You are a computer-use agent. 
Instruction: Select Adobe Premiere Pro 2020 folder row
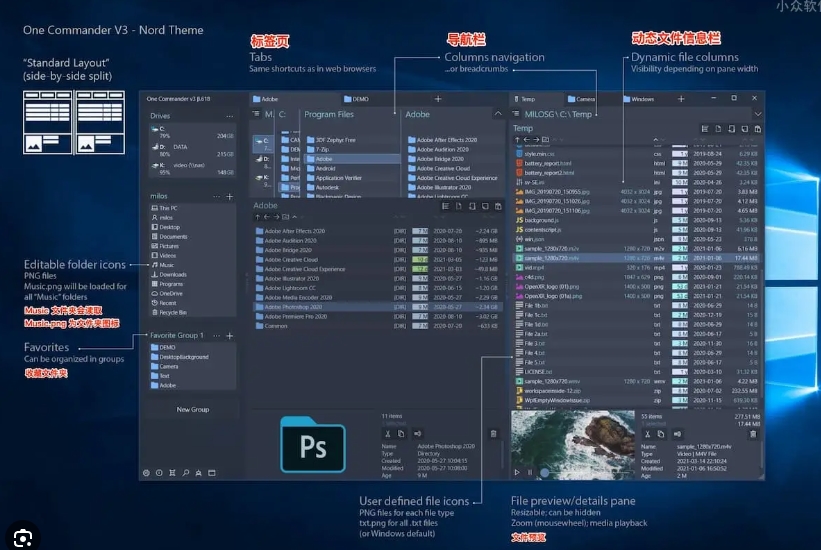376,316
